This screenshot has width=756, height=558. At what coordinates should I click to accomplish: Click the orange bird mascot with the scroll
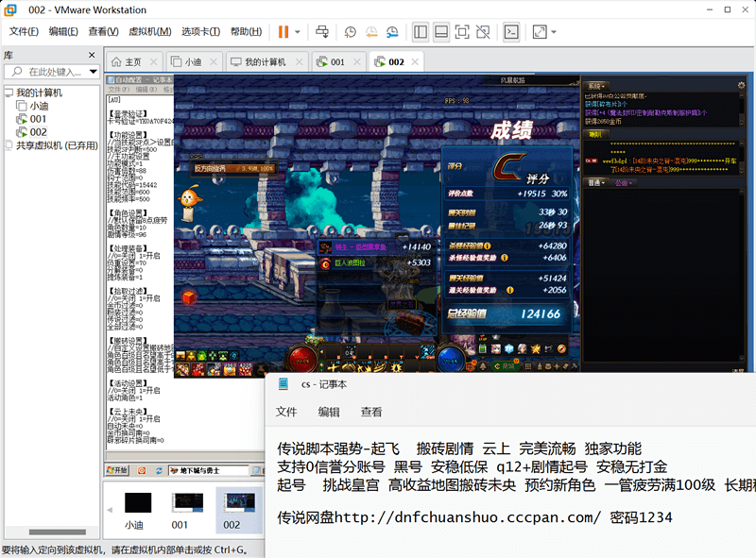[191, 202]
